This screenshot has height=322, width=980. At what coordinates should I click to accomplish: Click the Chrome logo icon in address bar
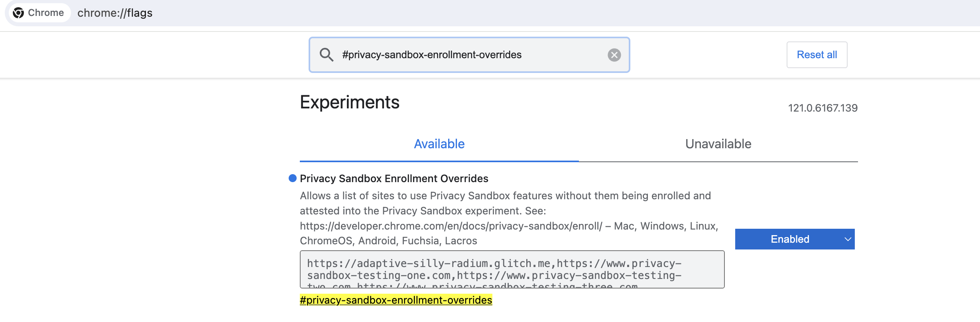pos(18,13)
